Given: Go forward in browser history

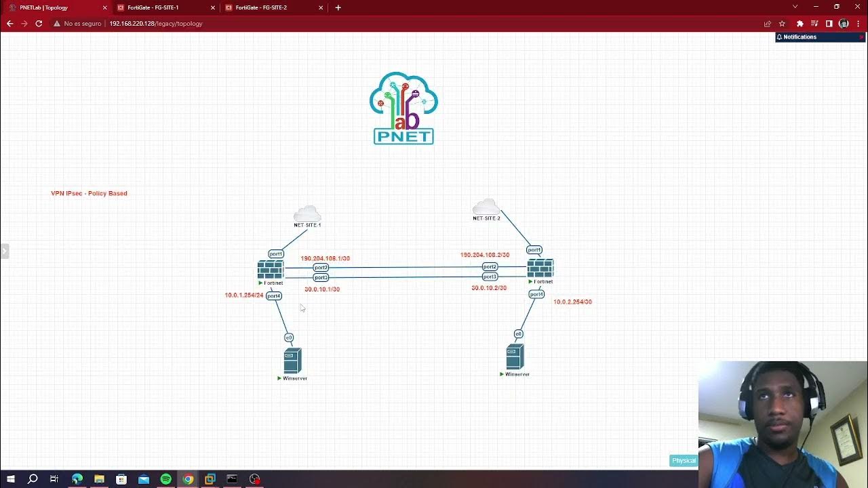Looking at the screenshot, I should [24, 23].
